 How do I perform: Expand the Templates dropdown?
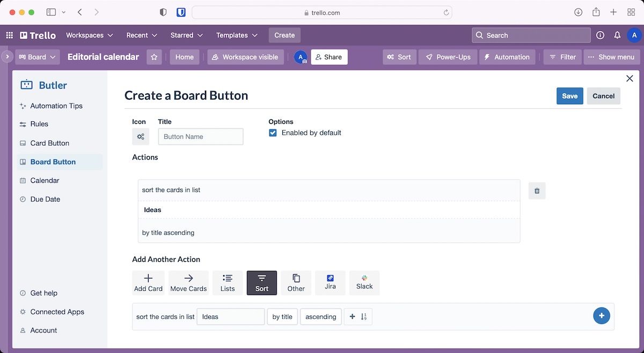[237, 35]
